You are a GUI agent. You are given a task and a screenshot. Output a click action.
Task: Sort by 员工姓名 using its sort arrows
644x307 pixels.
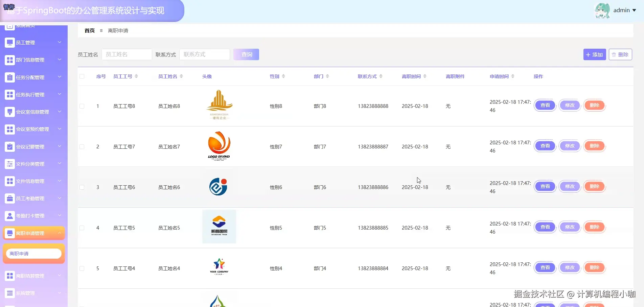pyautogui.click(x=181, y=76)
